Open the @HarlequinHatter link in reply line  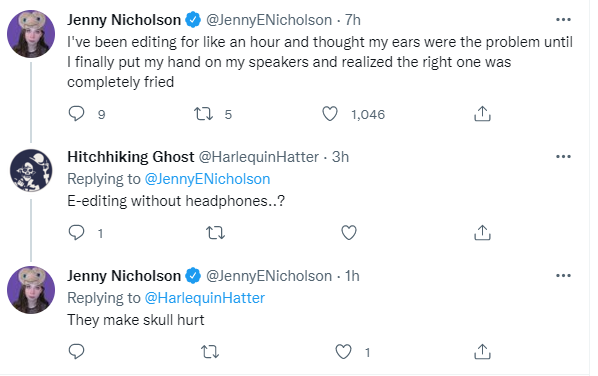[205, 298]
